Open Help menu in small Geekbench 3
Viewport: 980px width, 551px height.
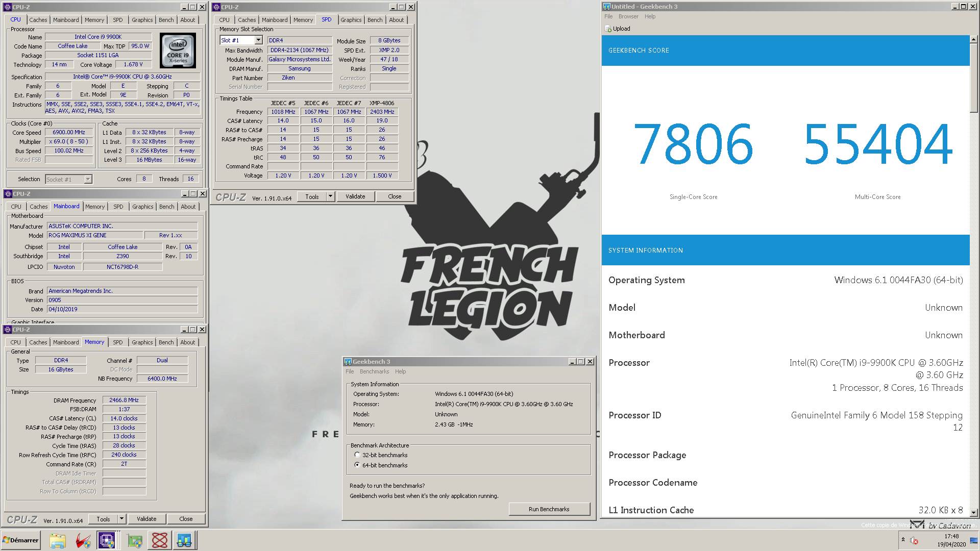pos(401,371)
